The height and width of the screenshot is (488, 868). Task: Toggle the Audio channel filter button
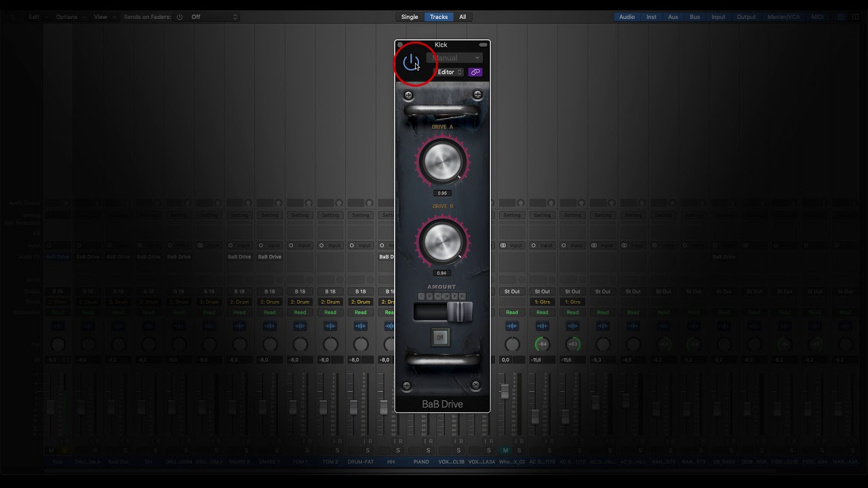click(627, 17)
